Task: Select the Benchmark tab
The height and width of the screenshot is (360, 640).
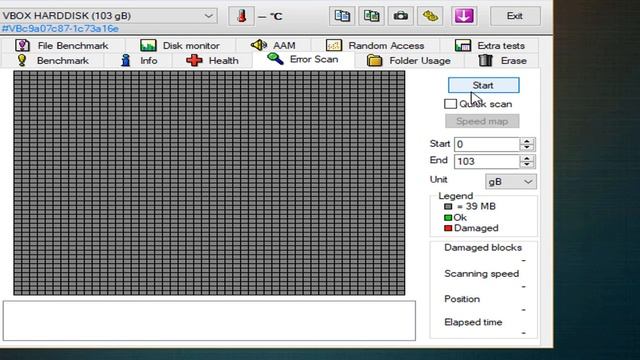Action: (x=52, y=60)
